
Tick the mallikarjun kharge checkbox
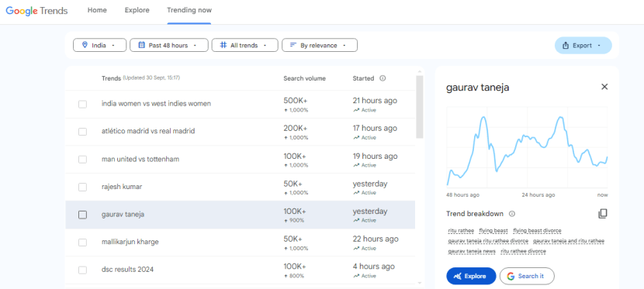tap(82, 243)
